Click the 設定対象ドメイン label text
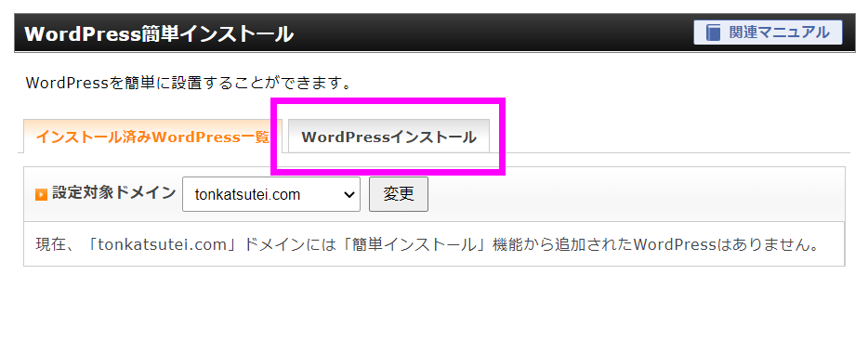 (114, 193)
